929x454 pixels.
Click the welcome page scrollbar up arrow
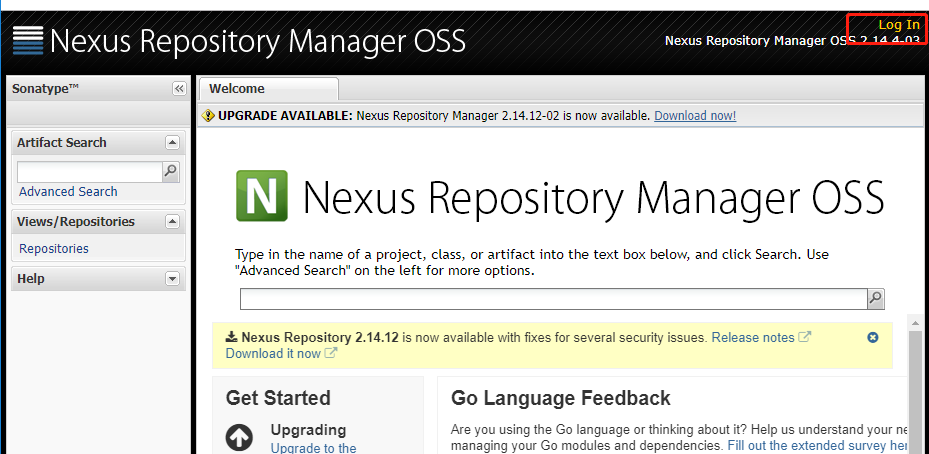pos(915,323)
